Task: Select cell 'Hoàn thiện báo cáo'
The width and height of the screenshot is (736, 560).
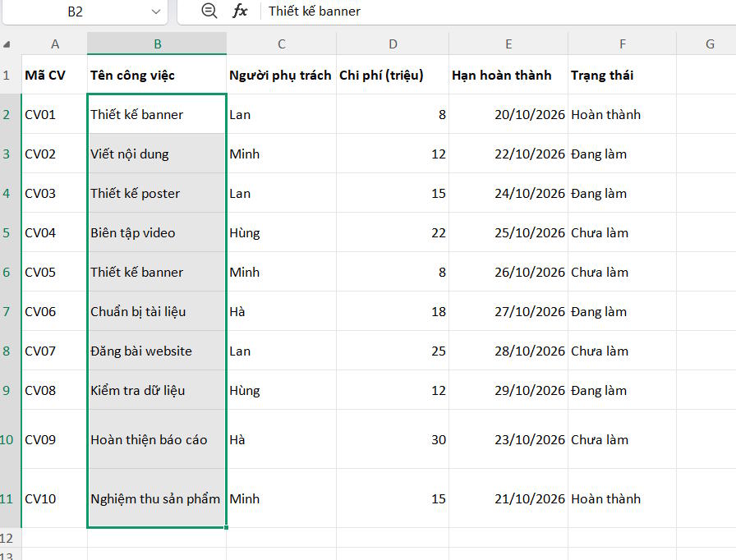Action: (x=157, y=439)
